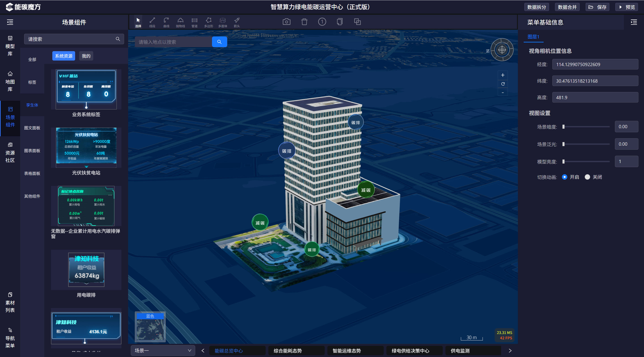Open the 图文面板 category

coord(32,128)
